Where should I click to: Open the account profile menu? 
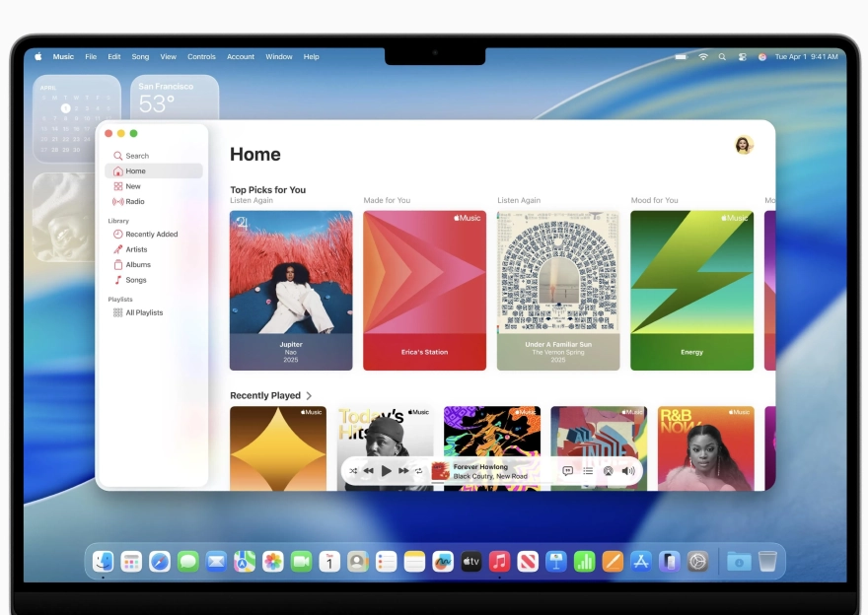click(744, 144)
